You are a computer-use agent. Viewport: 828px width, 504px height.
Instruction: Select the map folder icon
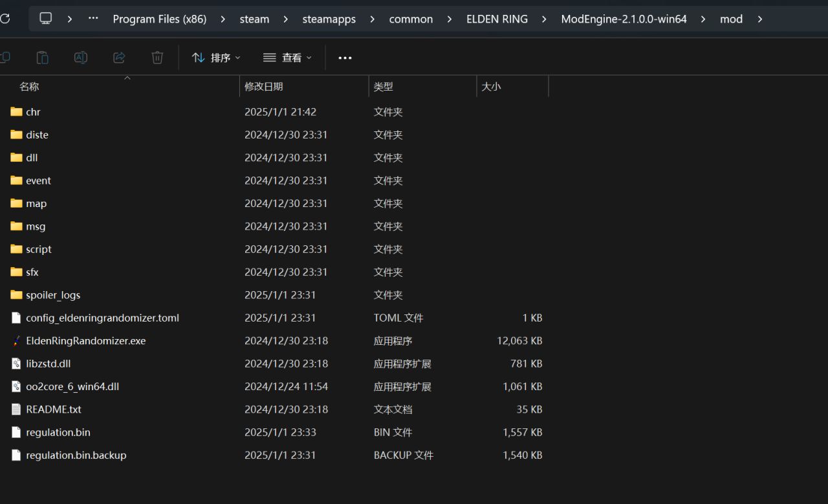16,203
